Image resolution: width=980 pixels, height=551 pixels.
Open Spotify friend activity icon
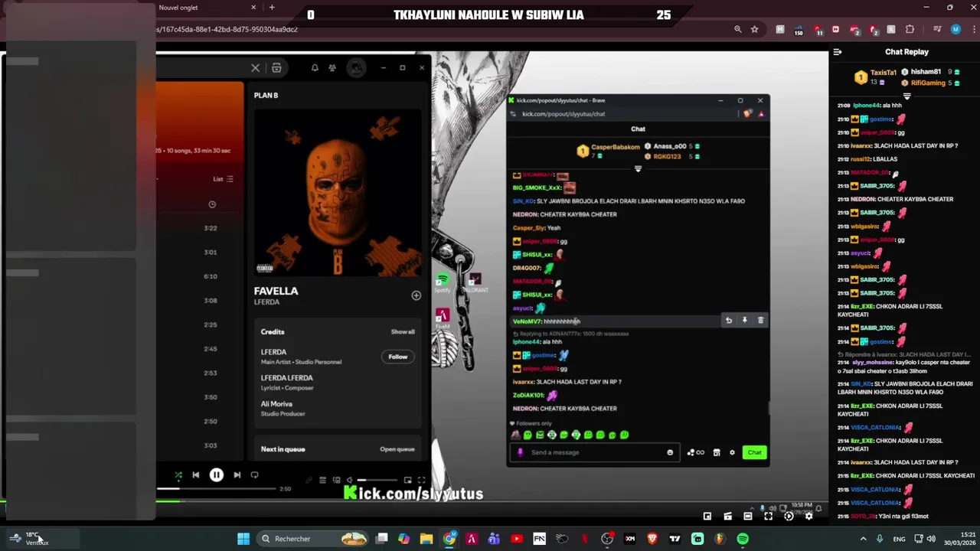click(x=332, y=68)
